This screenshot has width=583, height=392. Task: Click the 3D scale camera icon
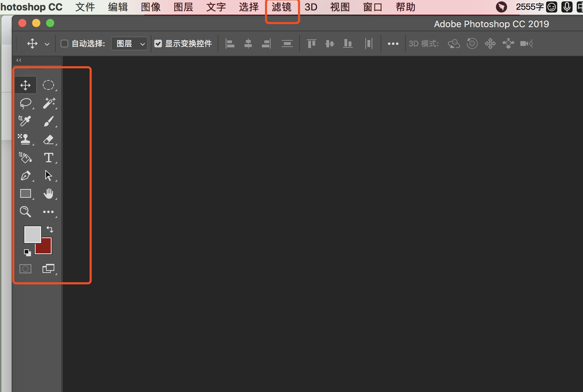coord(527,44)
